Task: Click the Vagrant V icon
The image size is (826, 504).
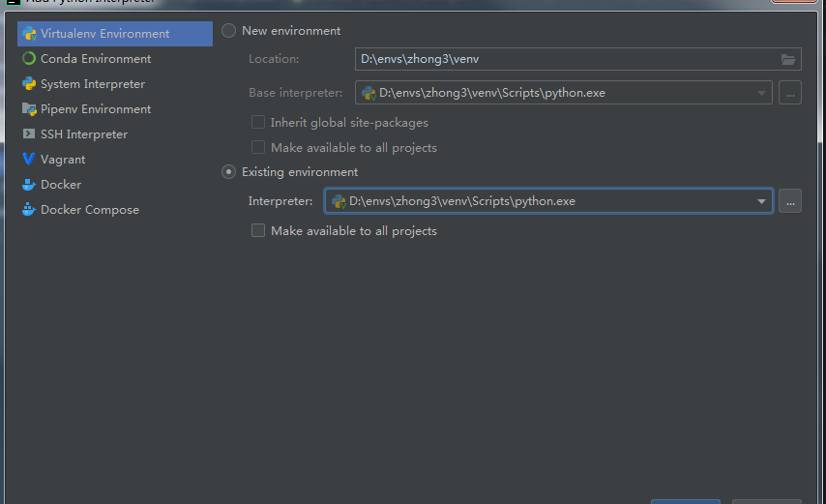Action: click(29, 160)
